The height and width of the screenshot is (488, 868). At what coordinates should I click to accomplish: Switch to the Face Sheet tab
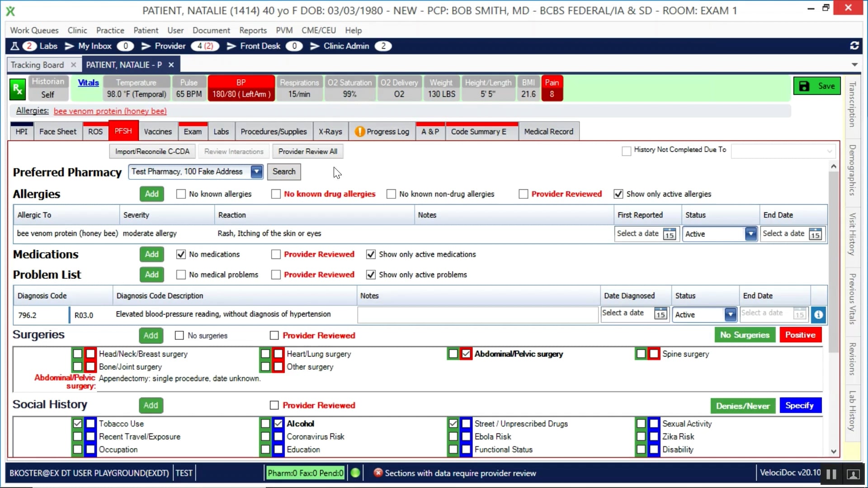coord(58,132)
